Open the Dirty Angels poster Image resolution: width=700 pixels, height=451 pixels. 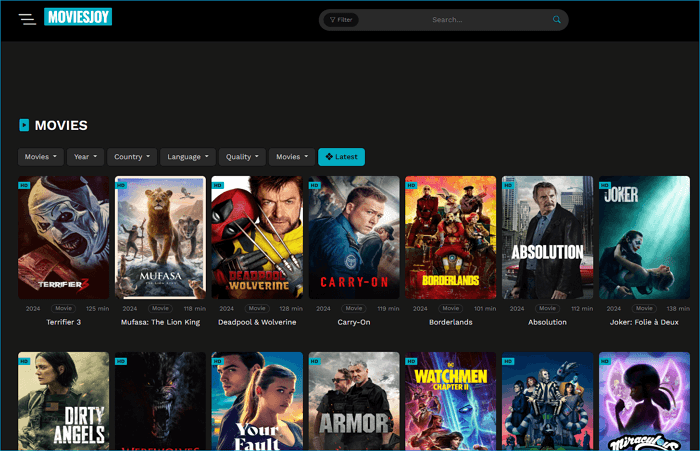coord(63,400)
